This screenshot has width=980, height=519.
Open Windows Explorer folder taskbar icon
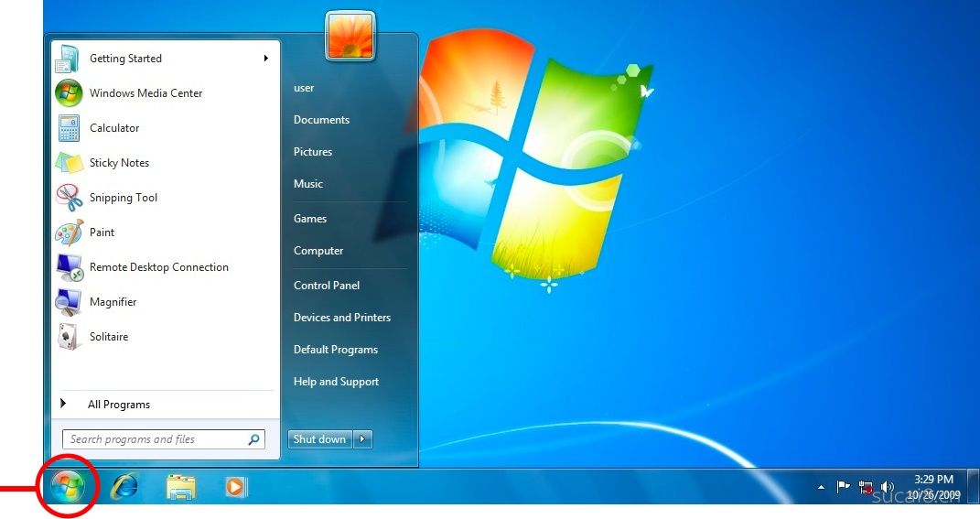click(181, 487)
